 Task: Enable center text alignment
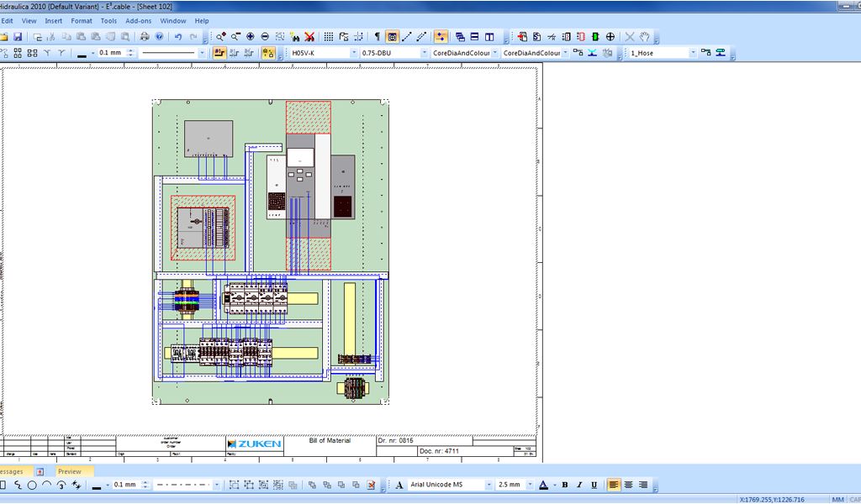628,485
